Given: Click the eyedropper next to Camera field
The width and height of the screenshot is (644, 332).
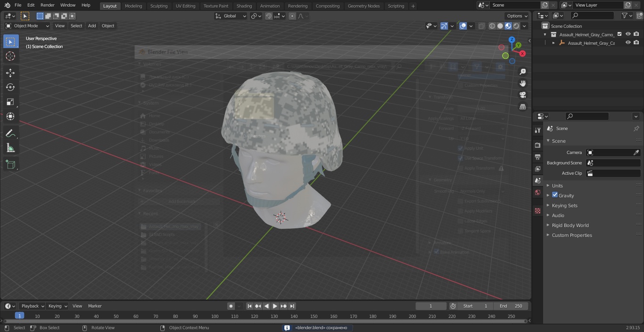Looking at the screenshot, I should tap(636, 153).
